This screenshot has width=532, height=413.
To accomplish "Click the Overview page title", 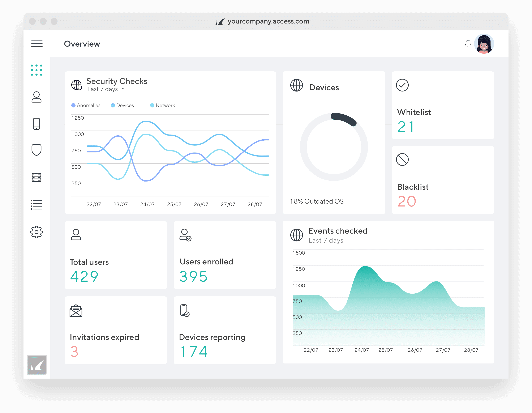I will [x=82, y=44].
